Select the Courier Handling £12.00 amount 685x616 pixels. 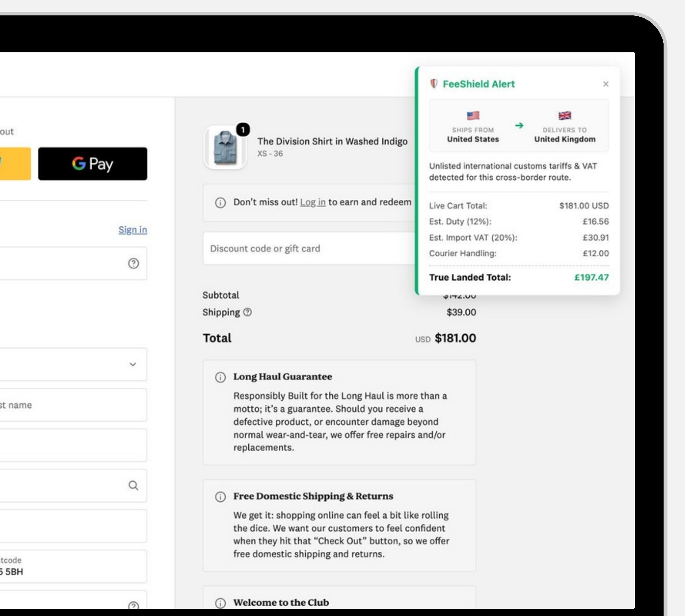(x=596, y=253)
